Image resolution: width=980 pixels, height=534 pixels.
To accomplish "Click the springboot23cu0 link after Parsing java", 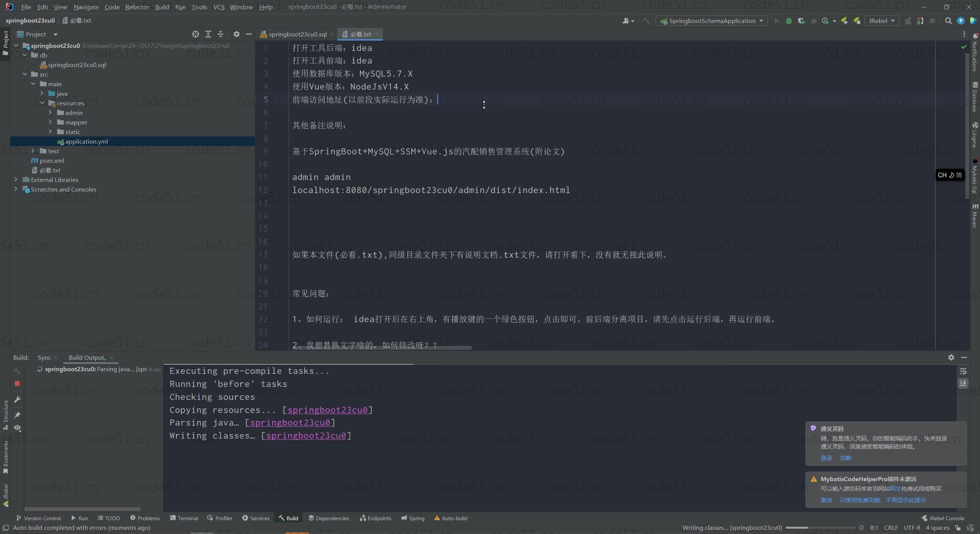I will [x=290, y=423].
